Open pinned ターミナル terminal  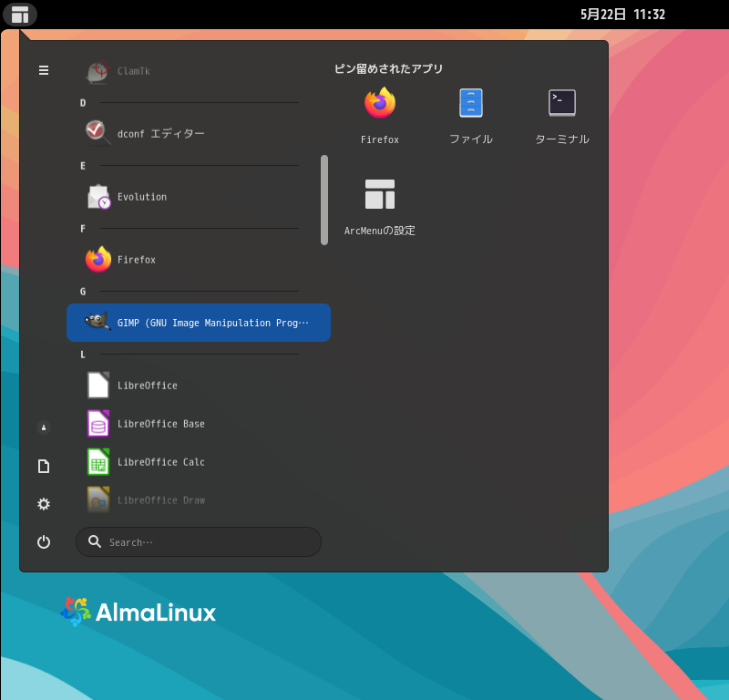[x=562, y=116]
